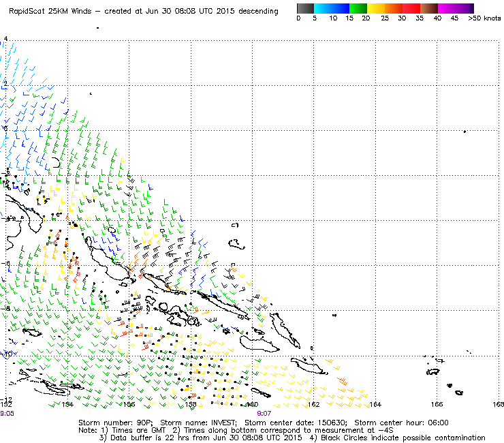504x443 pixels.
Task: Click the '40' label under the color scale
Action: pyautogui.click(x=437, y=18)
